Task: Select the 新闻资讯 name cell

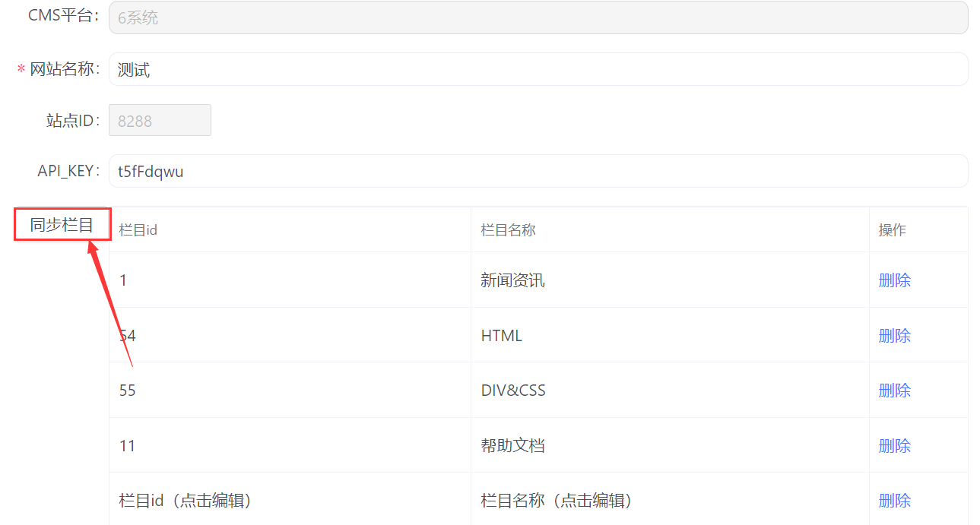Action: click(x=512, y=280)
